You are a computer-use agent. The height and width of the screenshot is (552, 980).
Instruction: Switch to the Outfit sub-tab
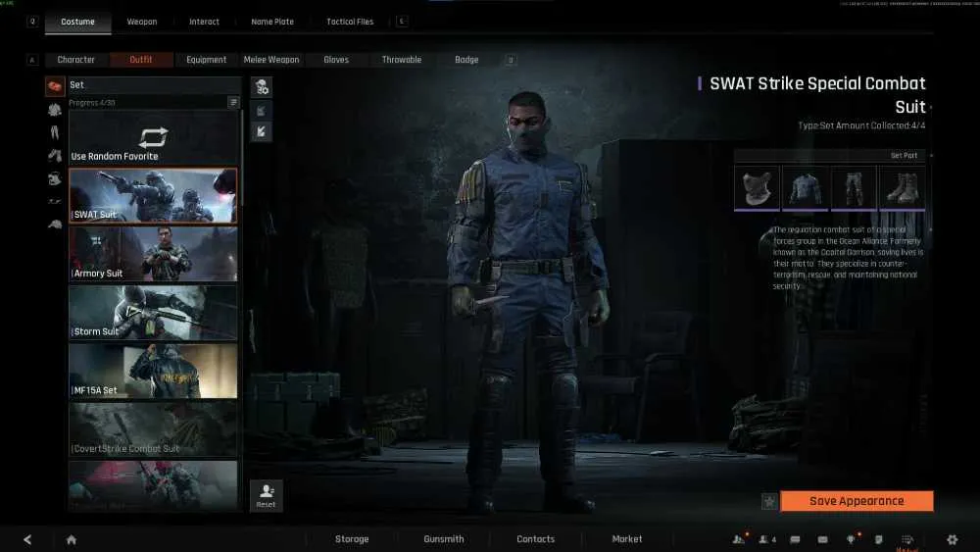141,60
